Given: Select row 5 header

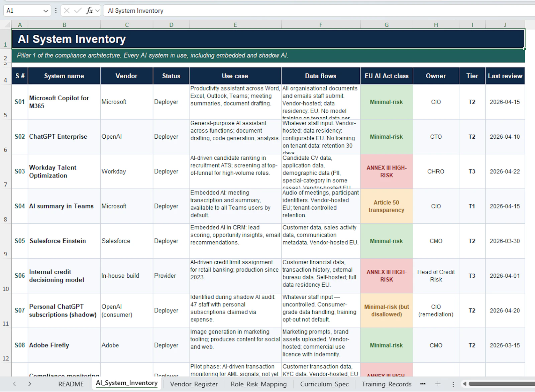Looking at the screenshot, I should [5, 102].
